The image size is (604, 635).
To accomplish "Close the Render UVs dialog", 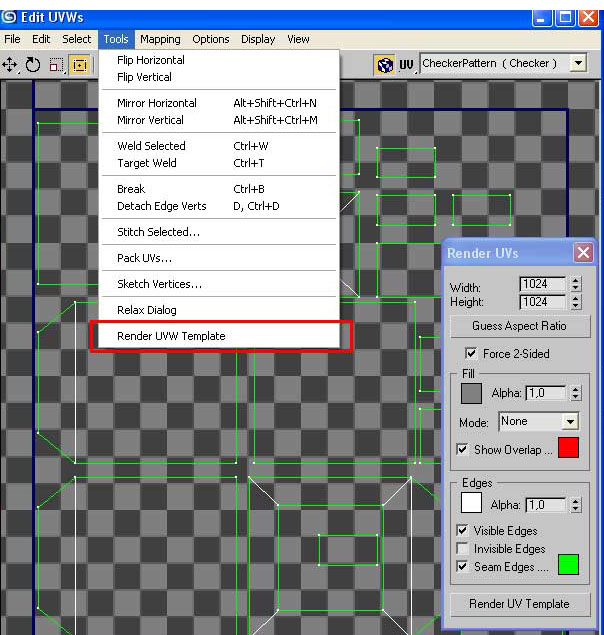I will click(x=583, y=253).
